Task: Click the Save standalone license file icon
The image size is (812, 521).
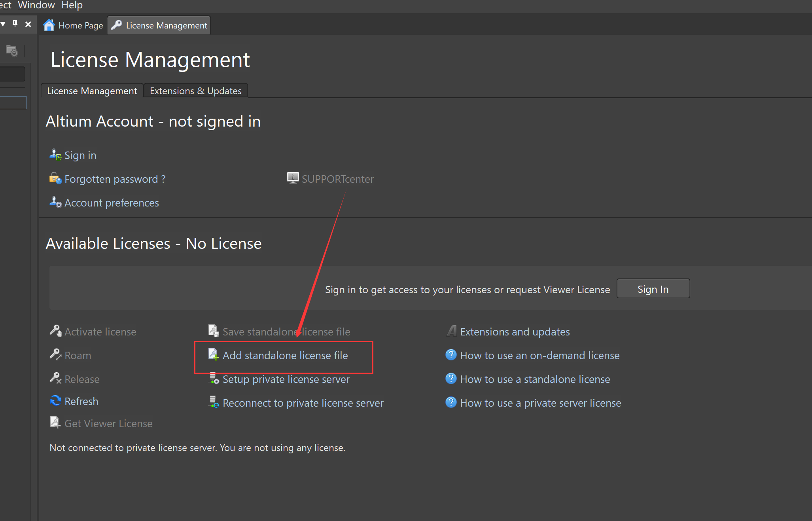Action: 214,331
